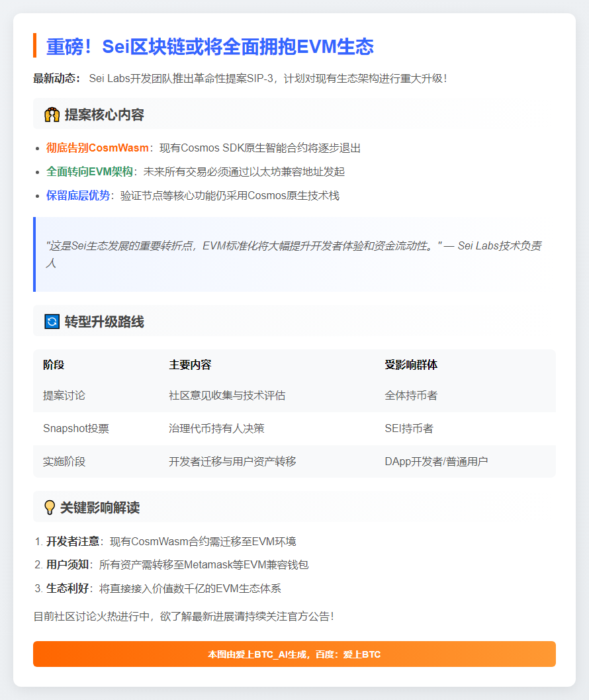Click table cell 全体持币者
The image size is (589, 700).
click(411, 395)
